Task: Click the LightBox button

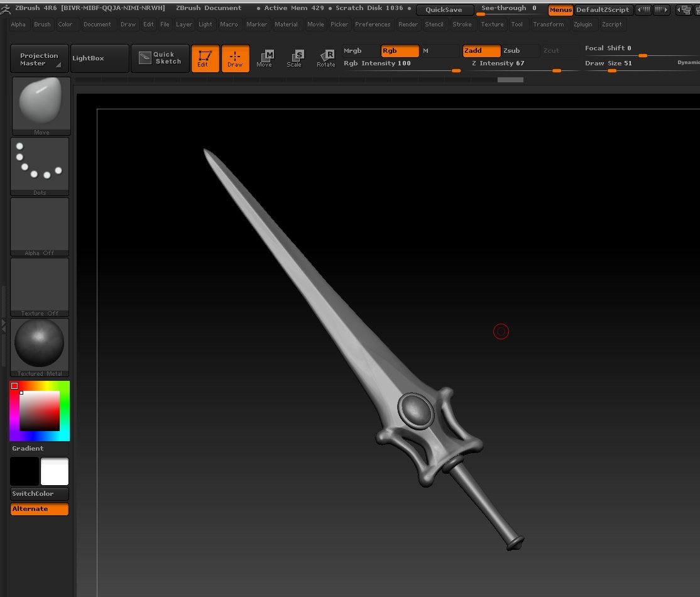Action: pos(100,58)
